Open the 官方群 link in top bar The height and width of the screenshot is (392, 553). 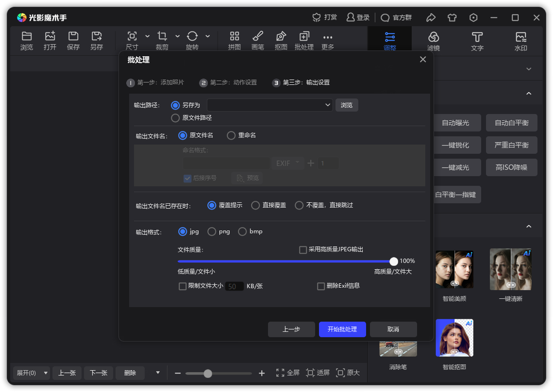[x=397, y=17]
